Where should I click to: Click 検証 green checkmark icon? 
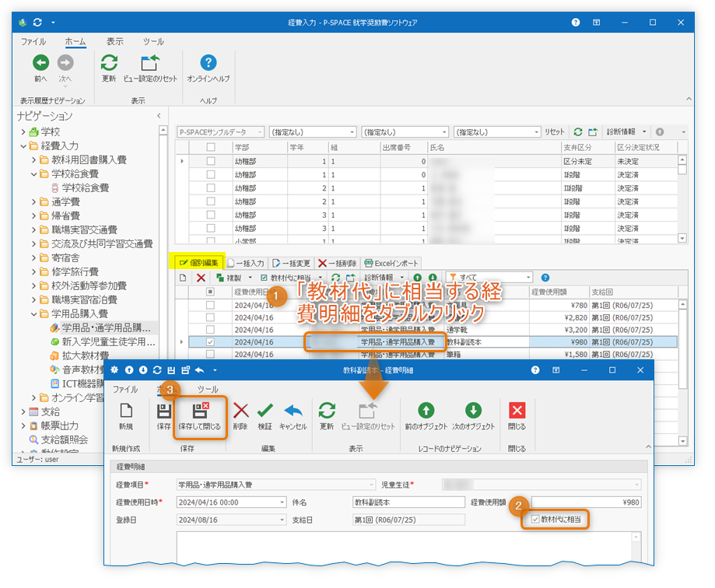265,411
